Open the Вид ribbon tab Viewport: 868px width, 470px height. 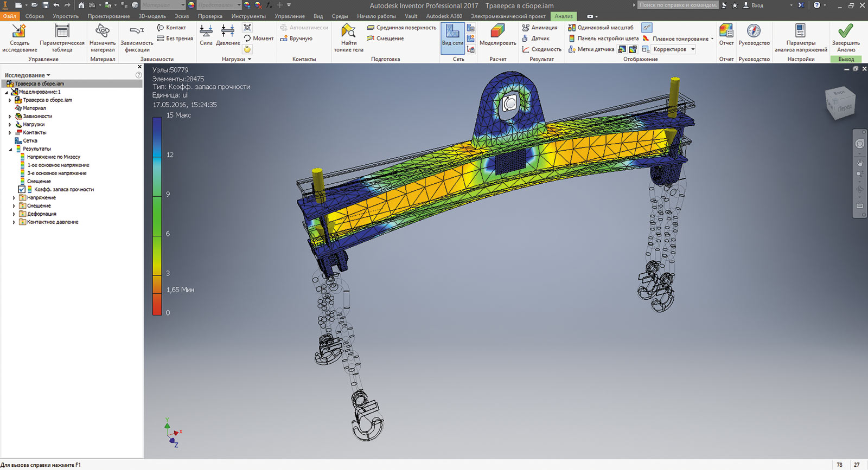(x=318, y=16)
